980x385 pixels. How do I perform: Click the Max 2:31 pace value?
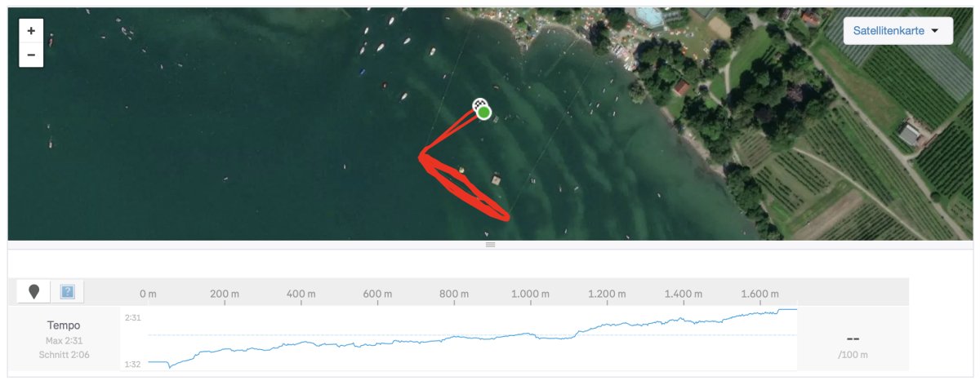click(64, 340)
